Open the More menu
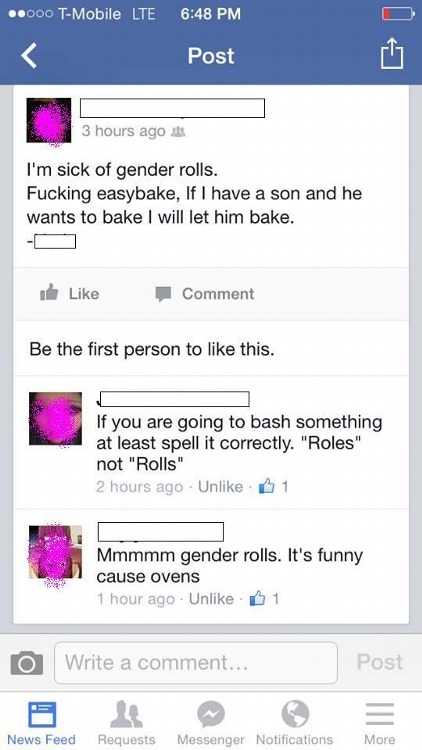422x750 pixels. 380,724
